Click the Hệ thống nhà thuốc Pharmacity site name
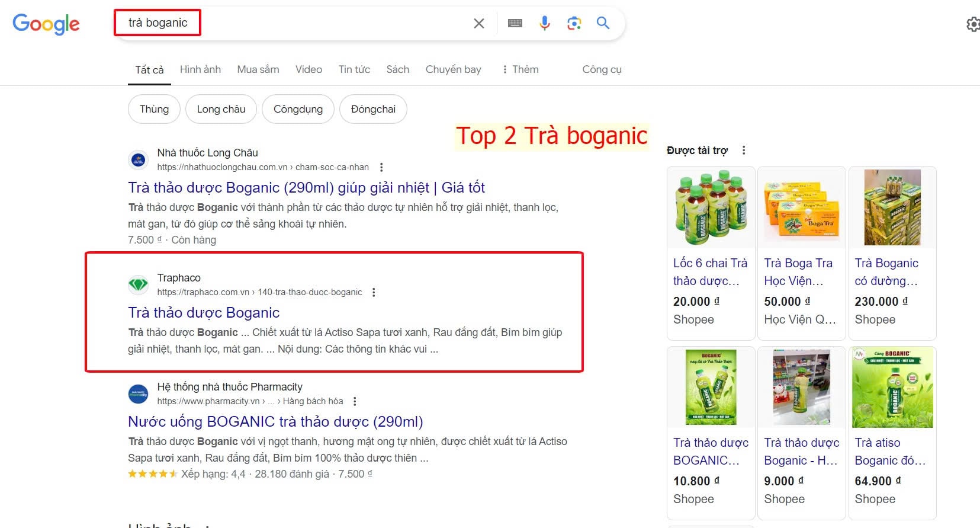Screen dimensions: 980x528 point(230,387)
